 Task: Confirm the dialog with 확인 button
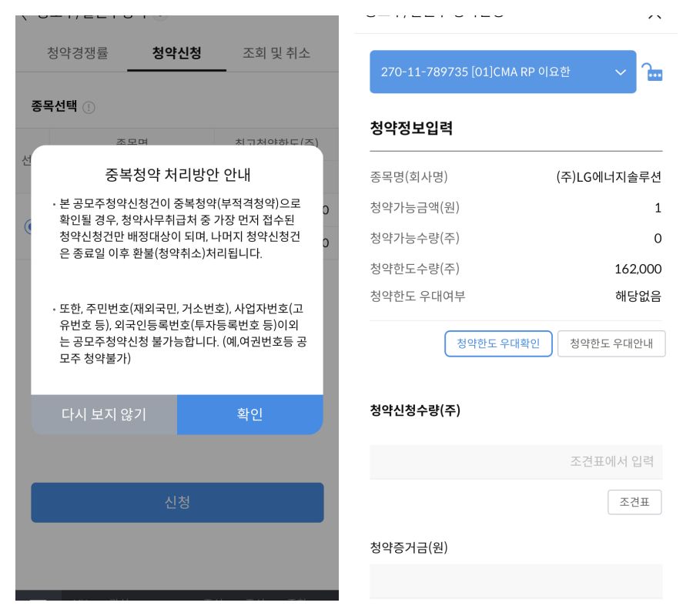point(250,414)
